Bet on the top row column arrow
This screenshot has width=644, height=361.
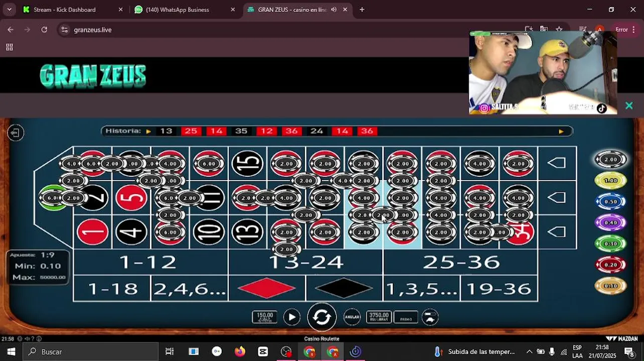(557, 163)
